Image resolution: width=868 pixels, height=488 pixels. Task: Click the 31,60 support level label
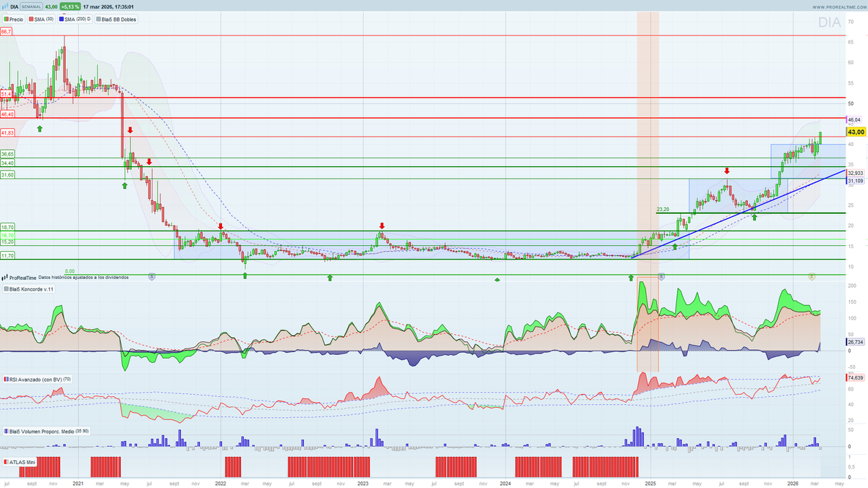tap(8, 175)
